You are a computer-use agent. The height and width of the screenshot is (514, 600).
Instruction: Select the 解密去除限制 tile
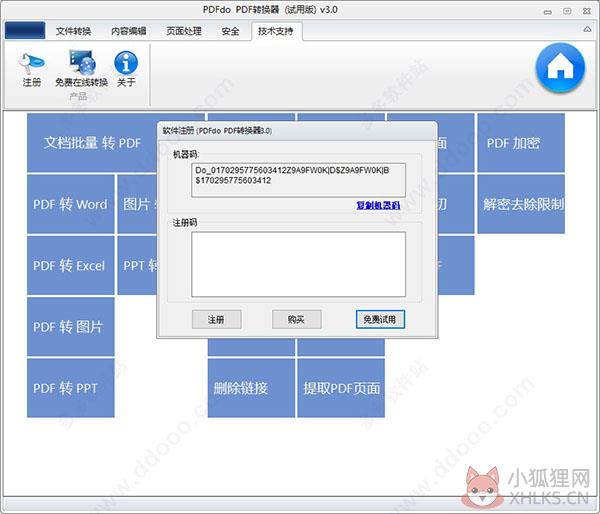click(x=521, y=204)
